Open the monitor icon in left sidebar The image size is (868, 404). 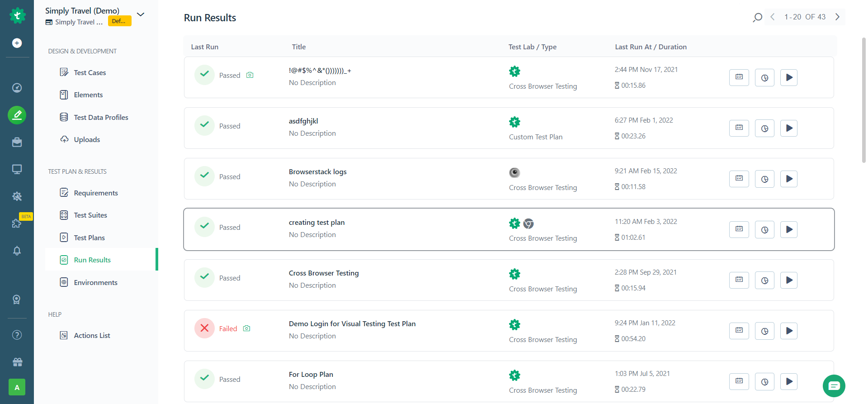pyautogui.click(x=17, y=169)
